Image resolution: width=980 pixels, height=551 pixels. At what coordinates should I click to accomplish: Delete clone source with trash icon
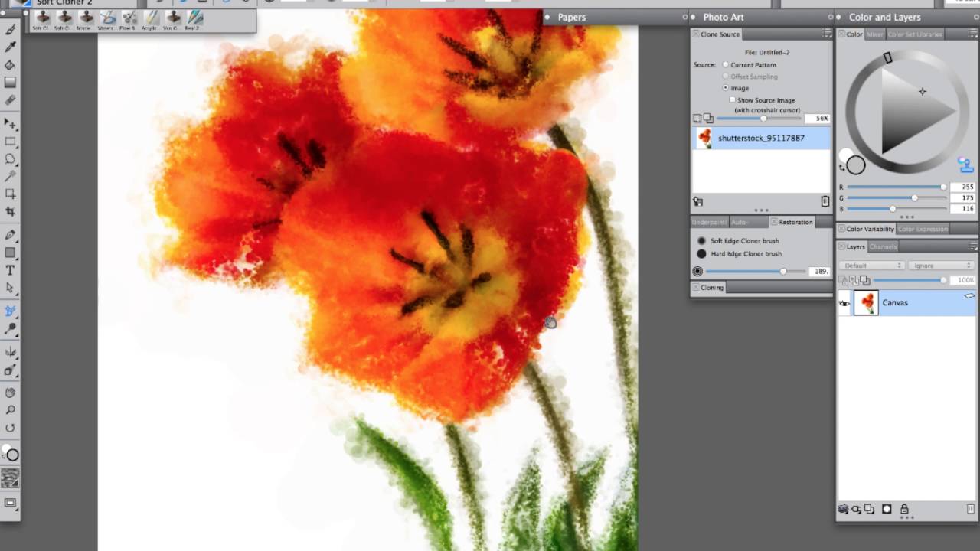825,201
